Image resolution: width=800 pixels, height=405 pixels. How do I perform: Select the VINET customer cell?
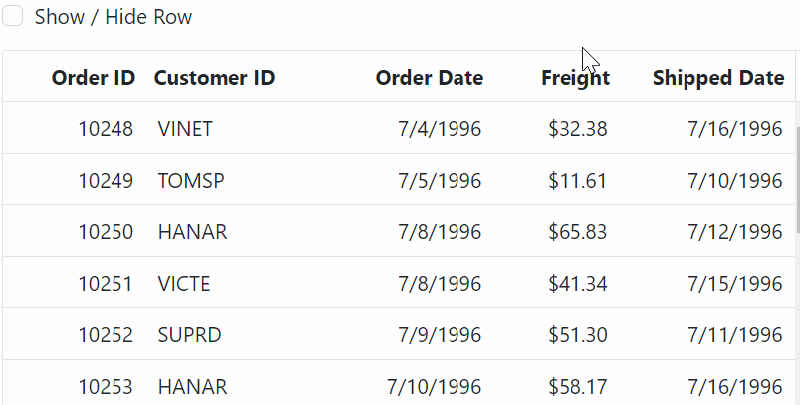[x=185, y=129]
